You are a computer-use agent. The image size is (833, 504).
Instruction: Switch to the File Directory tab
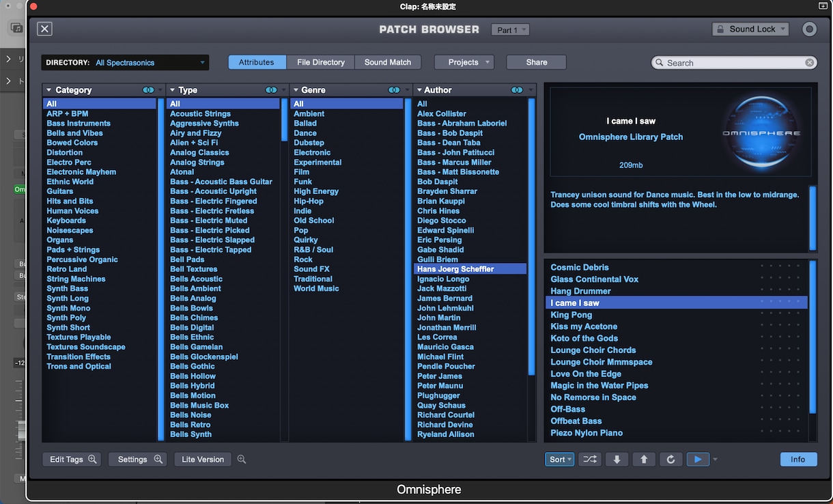(321, 62)
